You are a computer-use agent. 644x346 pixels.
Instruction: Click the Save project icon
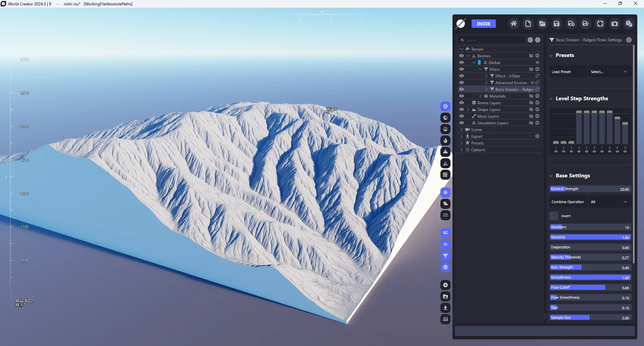[557, 24]
